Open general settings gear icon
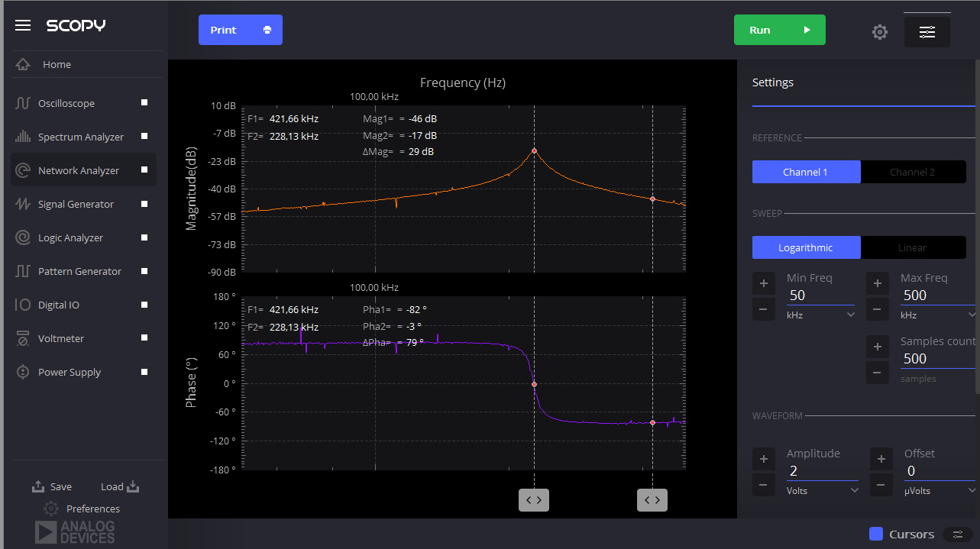Screen dimensions: 980x549 (x=880, y=31)
